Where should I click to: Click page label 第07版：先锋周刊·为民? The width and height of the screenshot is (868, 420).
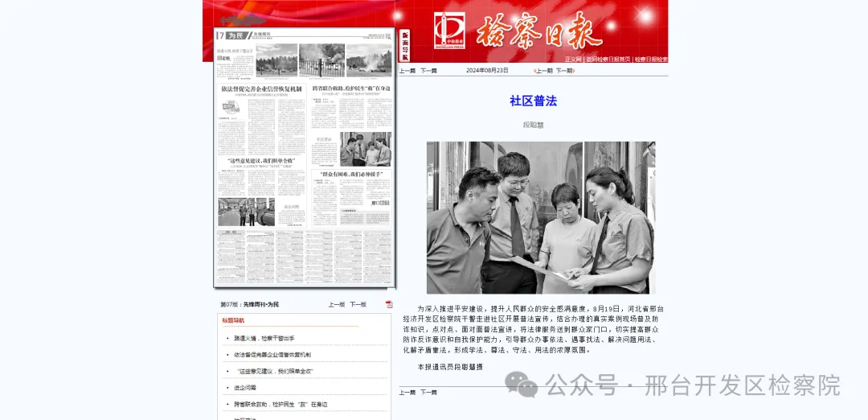(x=250, y=304)
